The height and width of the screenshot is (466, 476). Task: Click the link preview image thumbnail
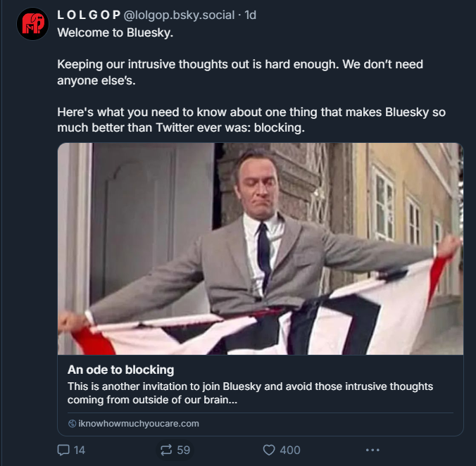(260, 248)
